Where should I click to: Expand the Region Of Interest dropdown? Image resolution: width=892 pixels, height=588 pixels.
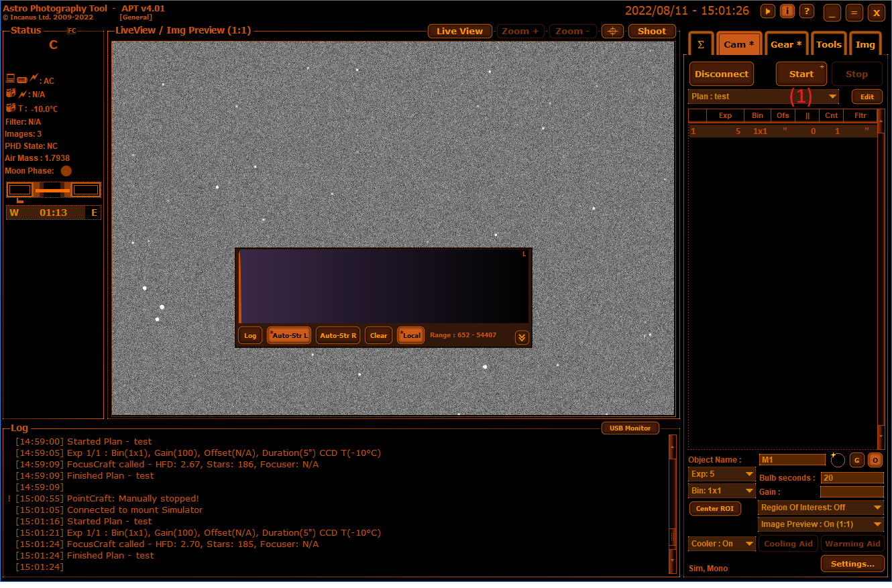pyautogui.click(x=821, y=508)
